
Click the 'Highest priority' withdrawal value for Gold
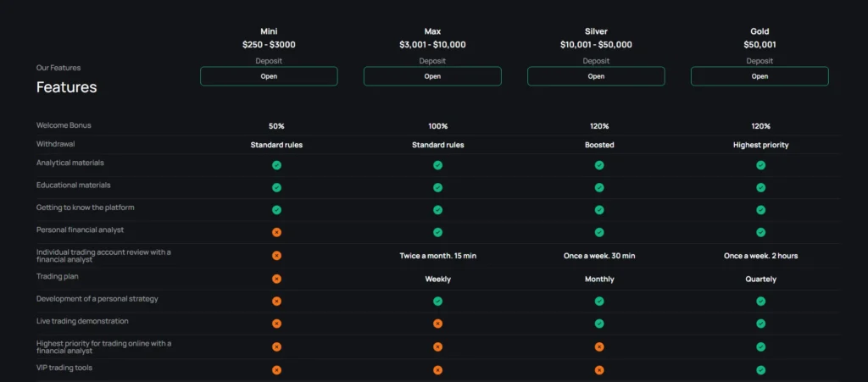click(x=760, y=145)
